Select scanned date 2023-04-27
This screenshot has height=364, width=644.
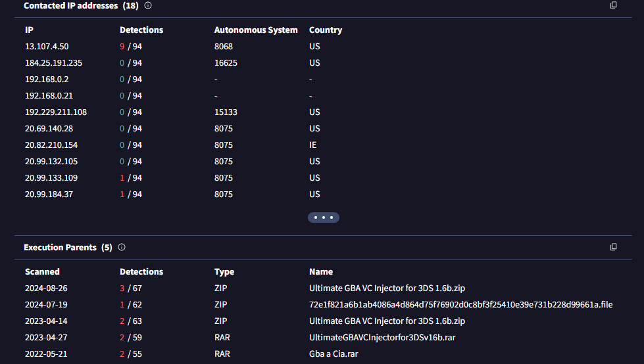pyautogui.click(x=46, y=337)
